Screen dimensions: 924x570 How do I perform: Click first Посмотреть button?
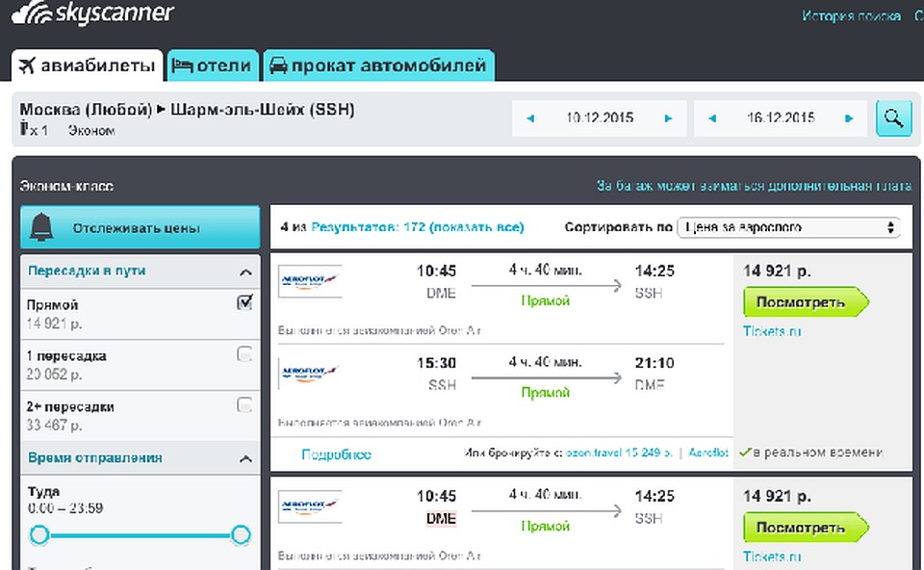(x=806, y=301)
